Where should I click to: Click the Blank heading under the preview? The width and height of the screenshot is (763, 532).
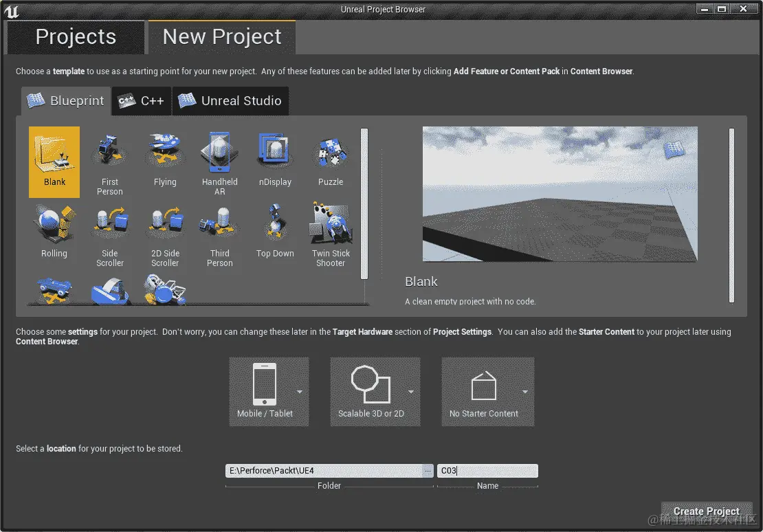tap(421, 282)
